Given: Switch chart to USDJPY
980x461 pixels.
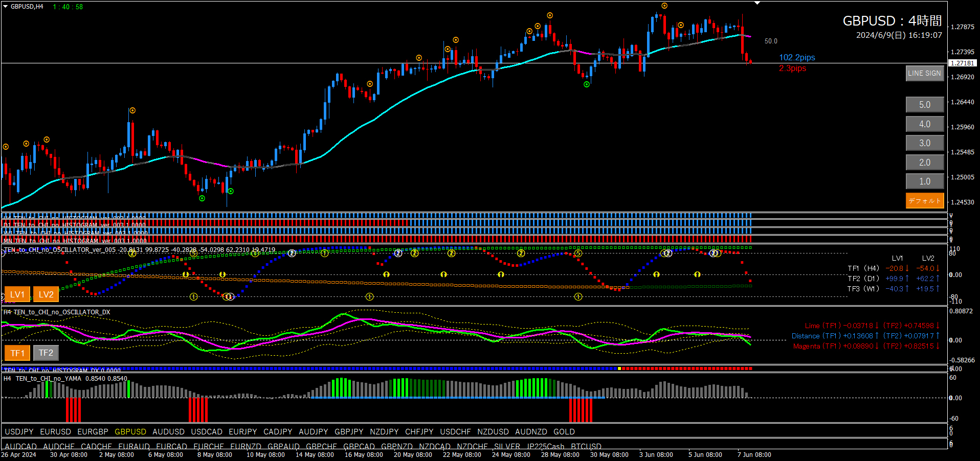Looking at the screenshot, I should (x=19, y=432).
